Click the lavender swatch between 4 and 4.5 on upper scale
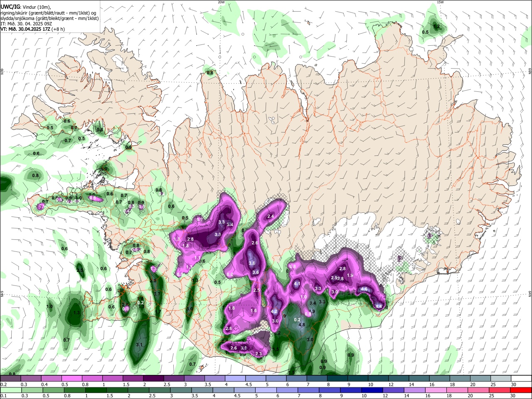The image size is (532, 399). tap(235, 379)
